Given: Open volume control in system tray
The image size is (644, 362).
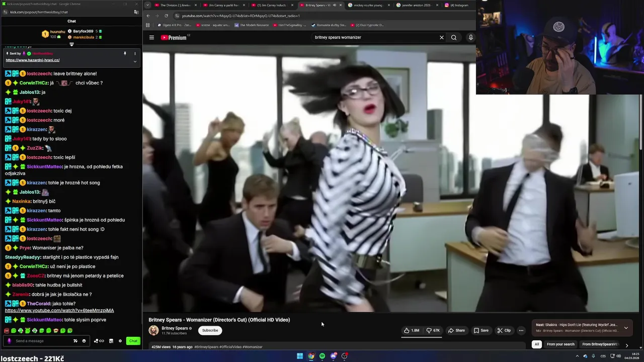Looking at the screenshot, I should click(x=618, y=356).
